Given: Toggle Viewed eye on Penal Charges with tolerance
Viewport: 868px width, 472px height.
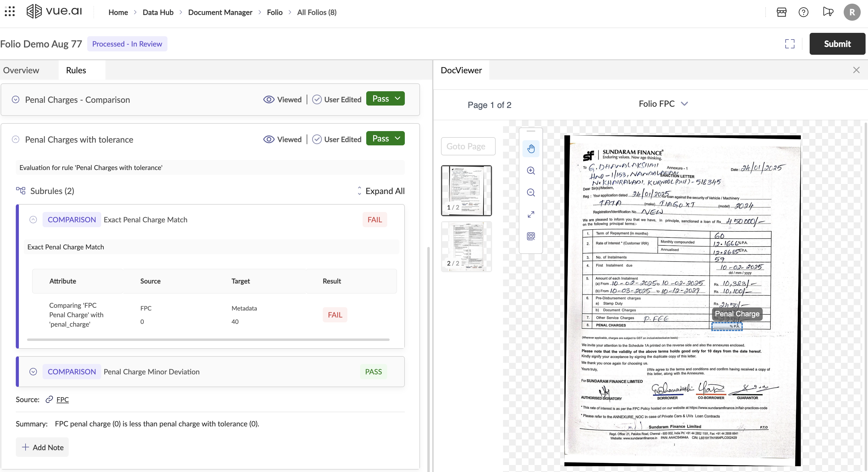Looking at the screenshot, I should click(x=269, y=139).
